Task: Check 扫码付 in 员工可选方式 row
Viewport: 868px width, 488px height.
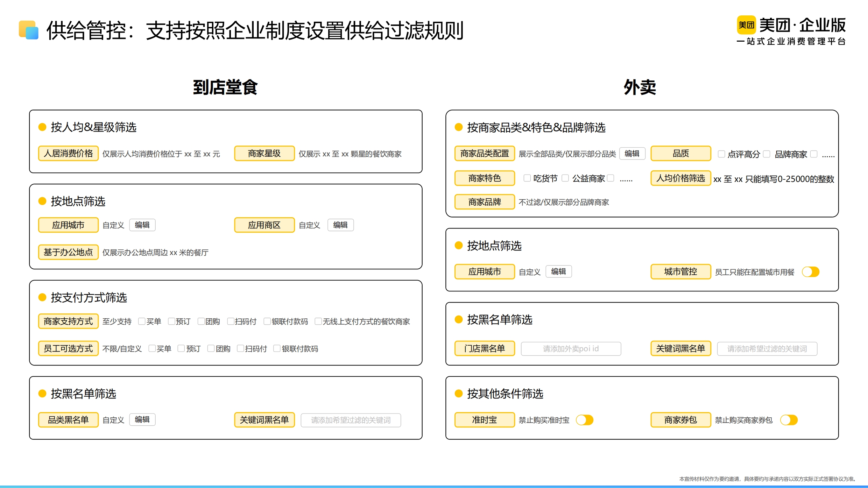Action: (x=240, y=348)
